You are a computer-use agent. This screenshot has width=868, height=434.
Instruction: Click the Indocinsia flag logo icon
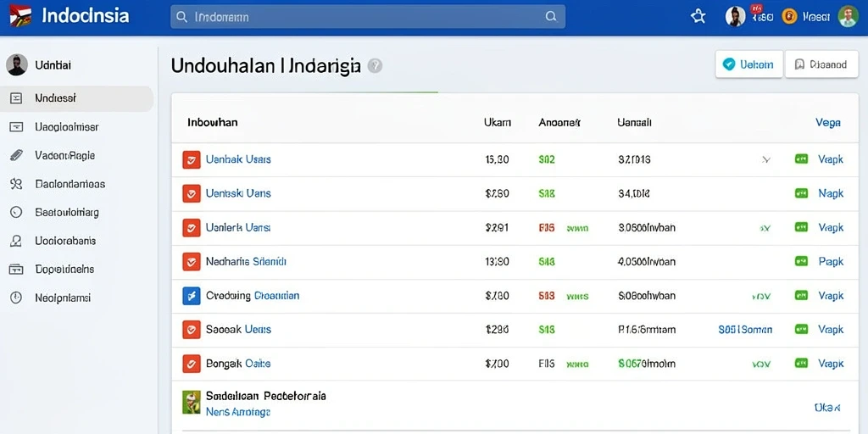click(20, 16)
